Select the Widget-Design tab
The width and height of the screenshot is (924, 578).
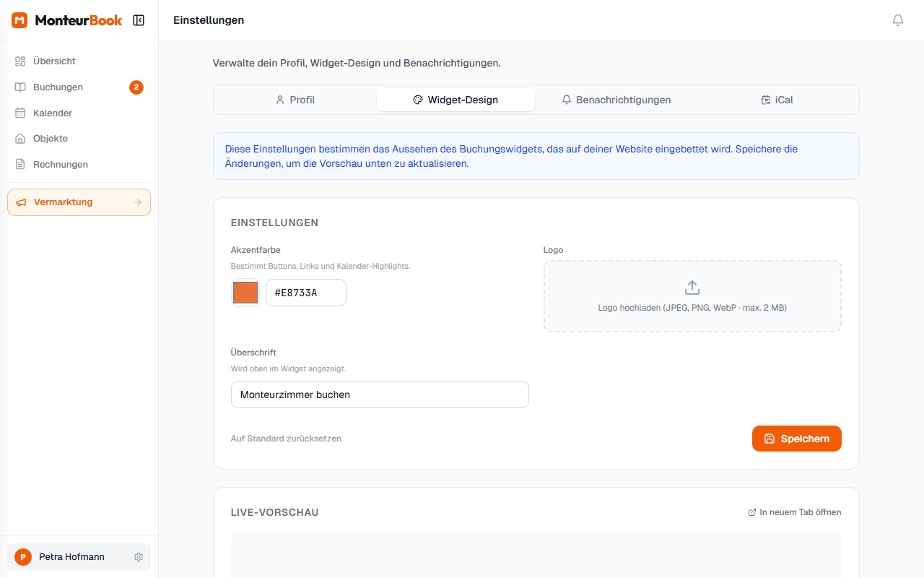coord(456,100)
